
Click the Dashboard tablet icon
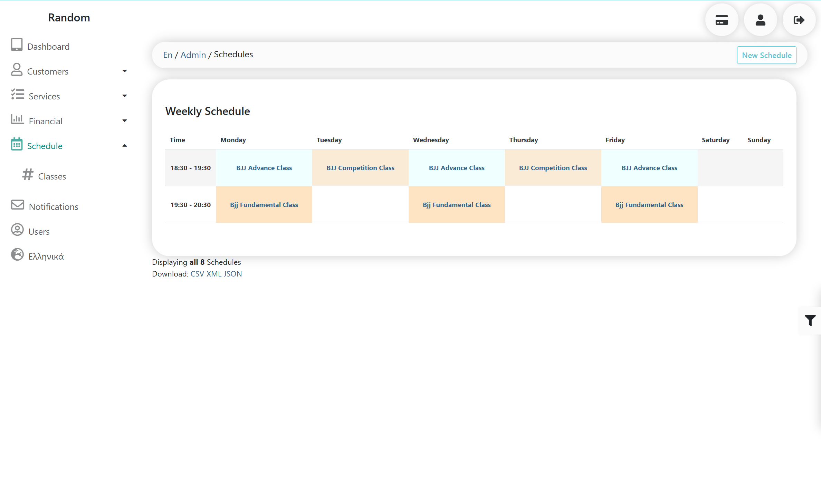[17, 45]
